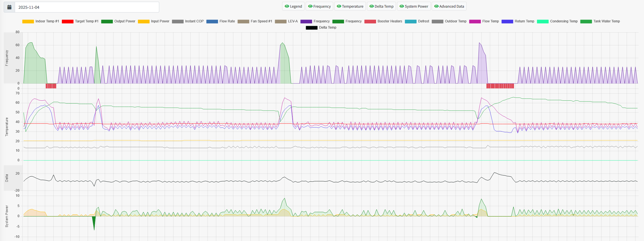Click the Outdoor Temp legend swatch

(437, 22)
